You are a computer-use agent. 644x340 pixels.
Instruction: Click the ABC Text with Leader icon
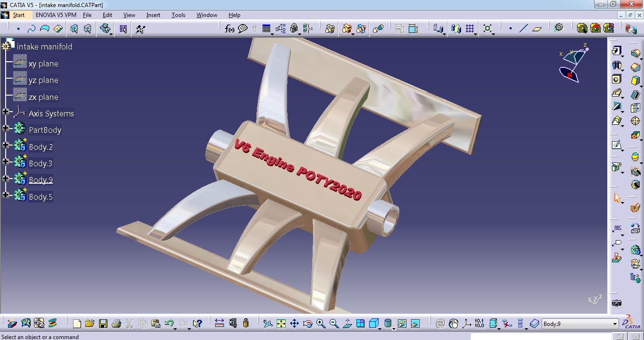[617, 229]
